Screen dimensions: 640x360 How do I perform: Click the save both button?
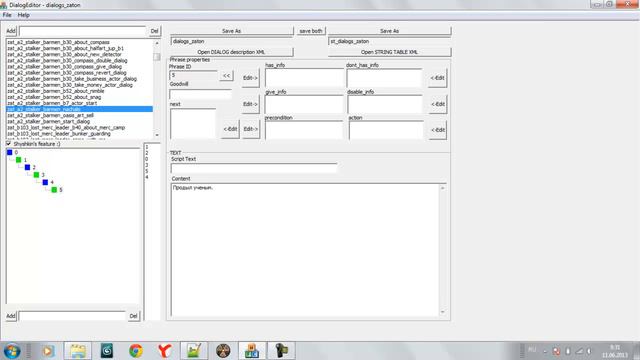pyautogui.click(x=311, y=31)
